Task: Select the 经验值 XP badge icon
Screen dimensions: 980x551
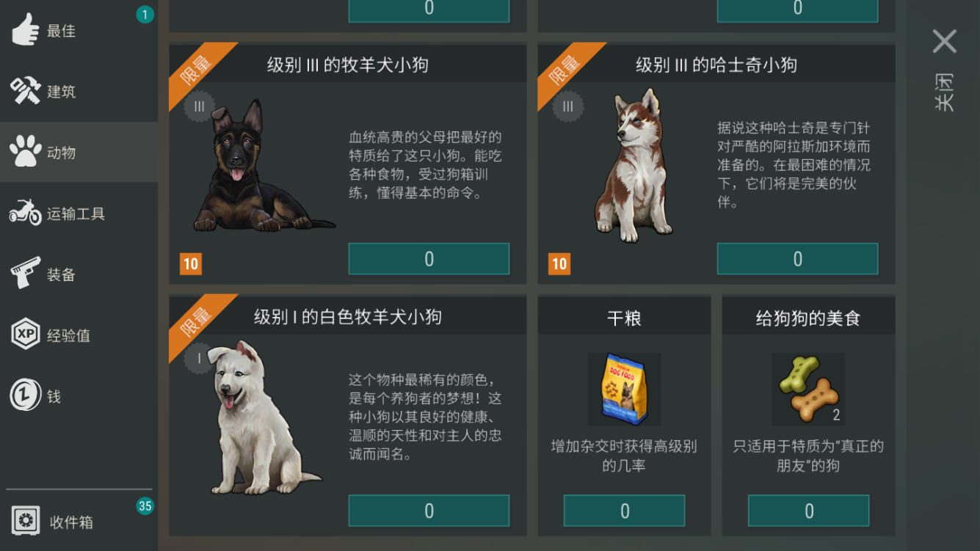Action: (x=26, y=335)
